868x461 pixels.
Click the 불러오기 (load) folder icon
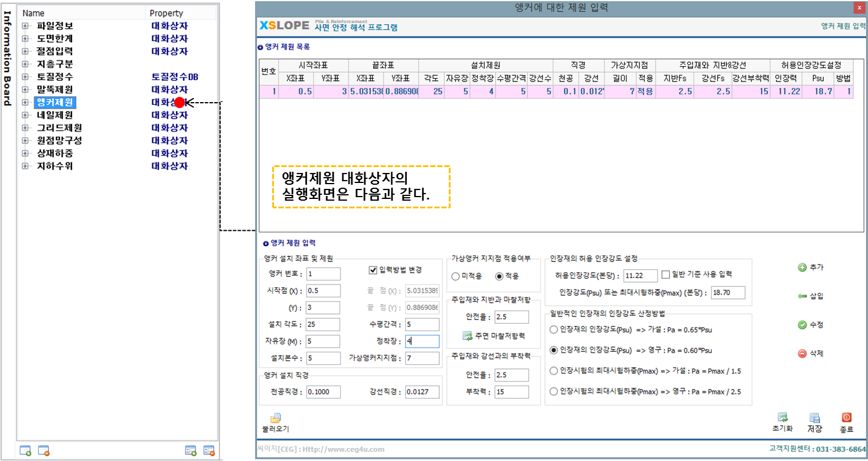[x=275, y=418]
